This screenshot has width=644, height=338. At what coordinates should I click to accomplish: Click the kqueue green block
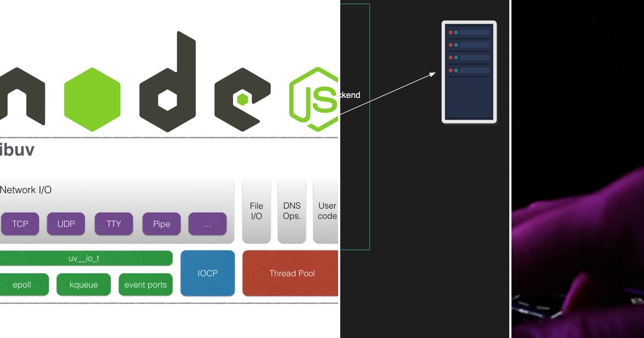(83, 284)
